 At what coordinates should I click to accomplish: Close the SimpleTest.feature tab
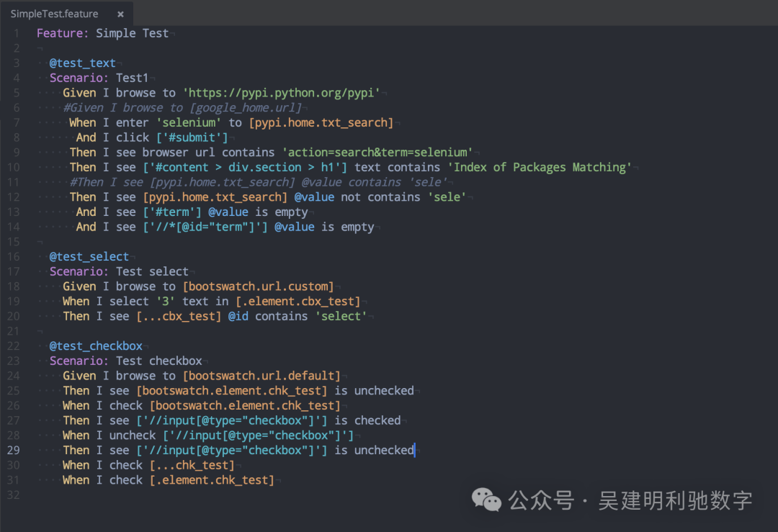point(120,14)
